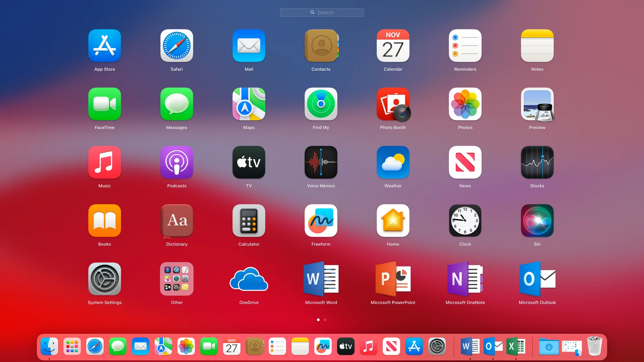Switch to Microsoft Outlook in the Dock
This screenshot has height=362, width=644.
493,346
